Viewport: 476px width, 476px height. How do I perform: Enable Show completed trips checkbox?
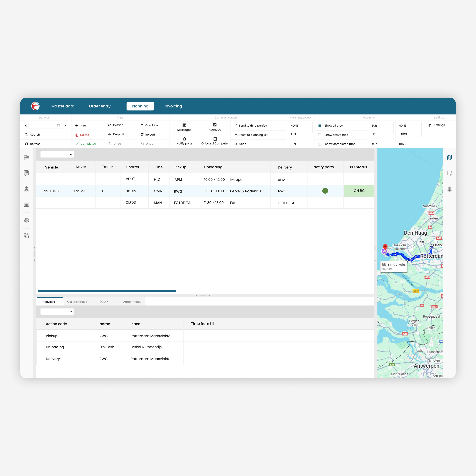[320, 144]
